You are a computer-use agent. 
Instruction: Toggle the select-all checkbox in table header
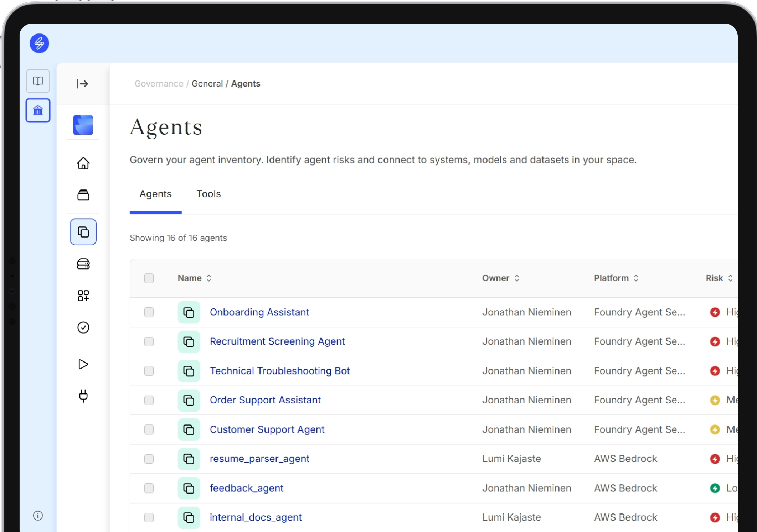coord(149,278)
